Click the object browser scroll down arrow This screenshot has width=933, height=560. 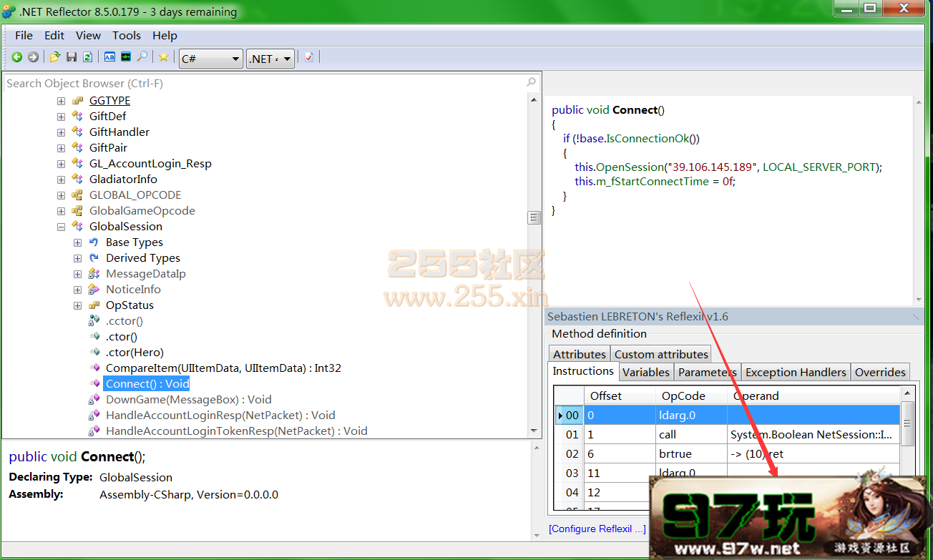click(x=534, y=431)
